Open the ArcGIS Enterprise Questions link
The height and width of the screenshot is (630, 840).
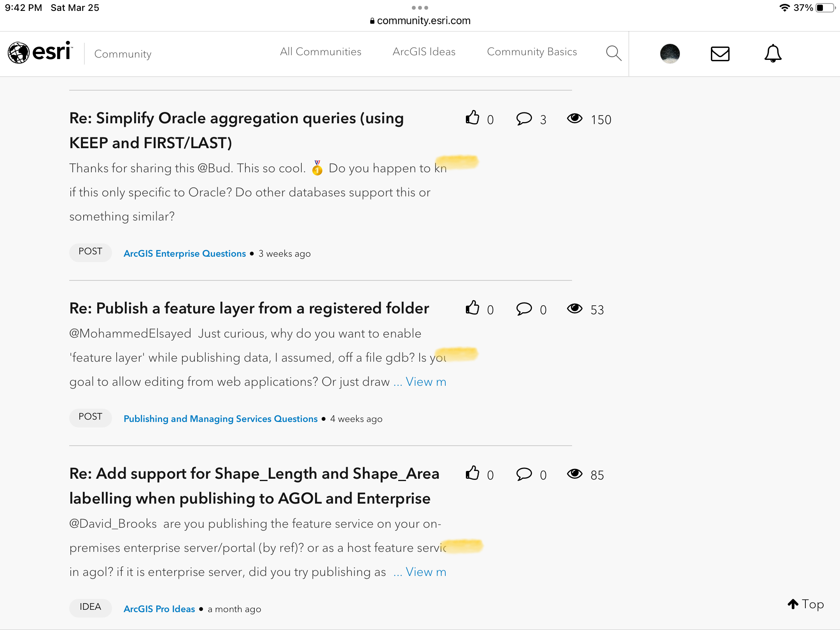pyautogui.click(x=185, y=254)
